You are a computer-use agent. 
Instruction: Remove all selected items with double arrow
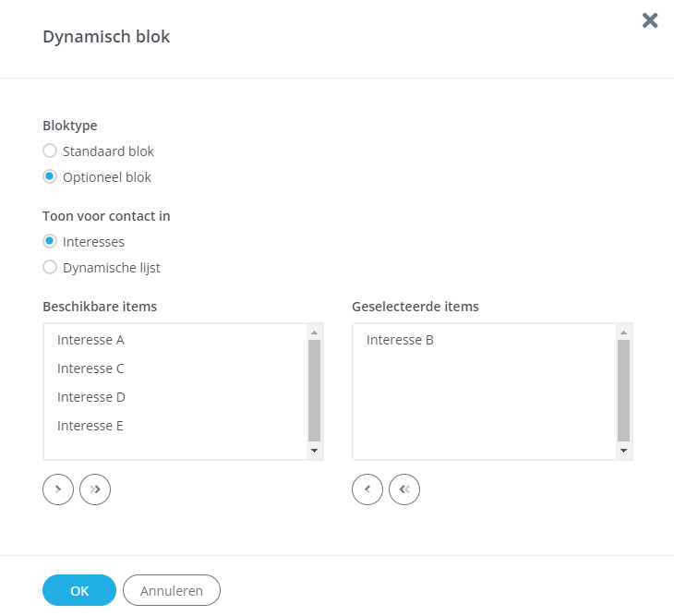pos(404,489)
